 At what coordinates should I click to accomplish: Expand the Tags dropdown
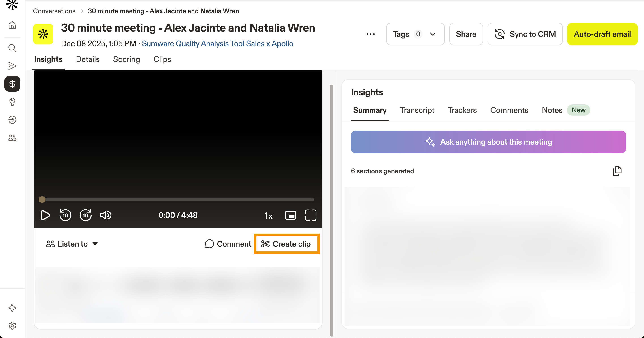[415, 34]
